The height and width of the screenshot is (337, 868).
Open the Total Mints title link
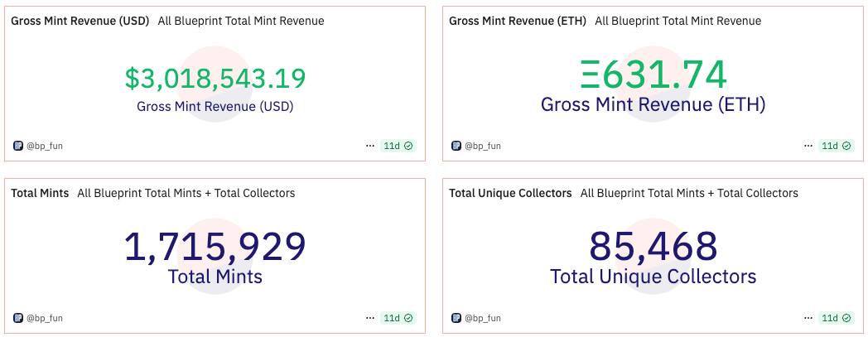(40, 193)
